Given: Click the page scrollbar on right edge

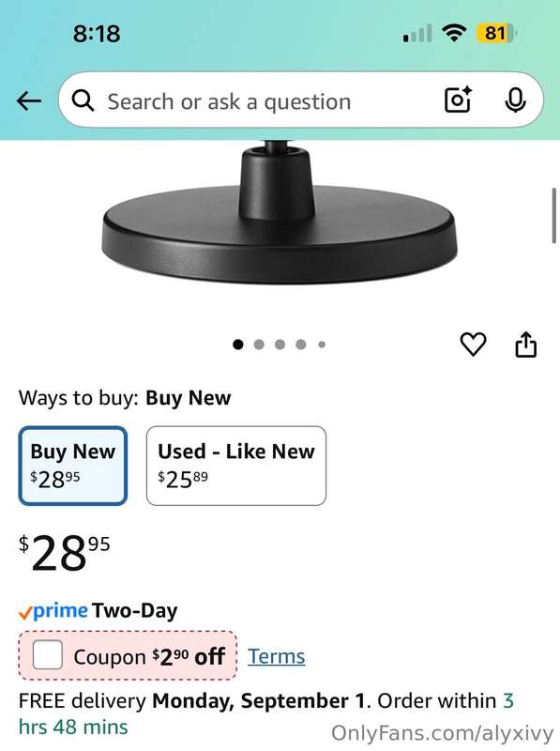Looking at the screenshot, I should tap(554, 216).
